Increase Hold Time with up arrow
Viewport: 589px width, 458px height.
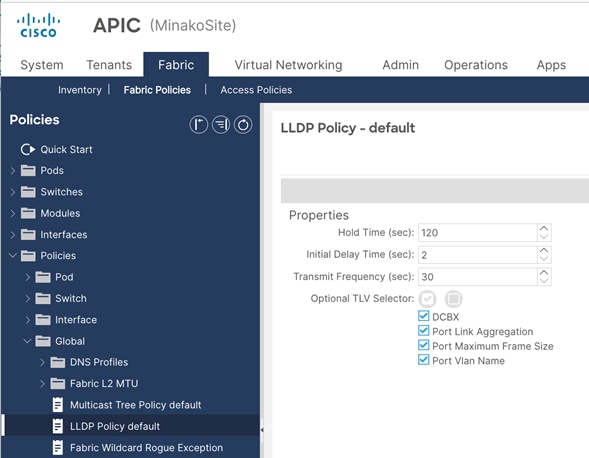point(544,228)
